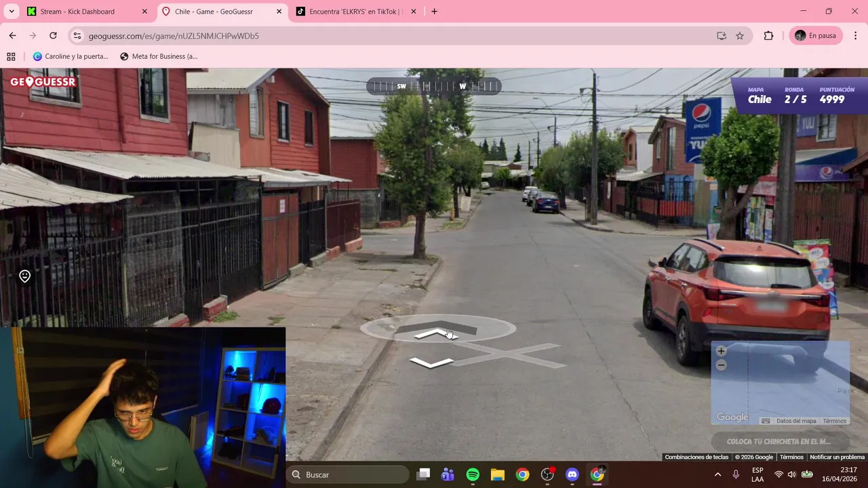The width and height of the screenshot is (868, 488).
Task: Click inside the guess mini map
Action: click(780, 383)
